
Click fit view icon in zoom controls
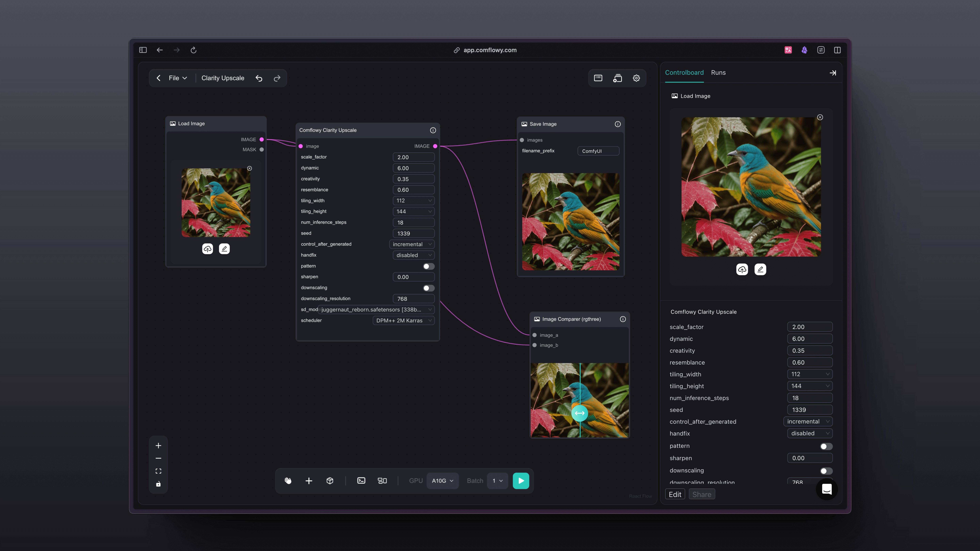pos(158,471)
